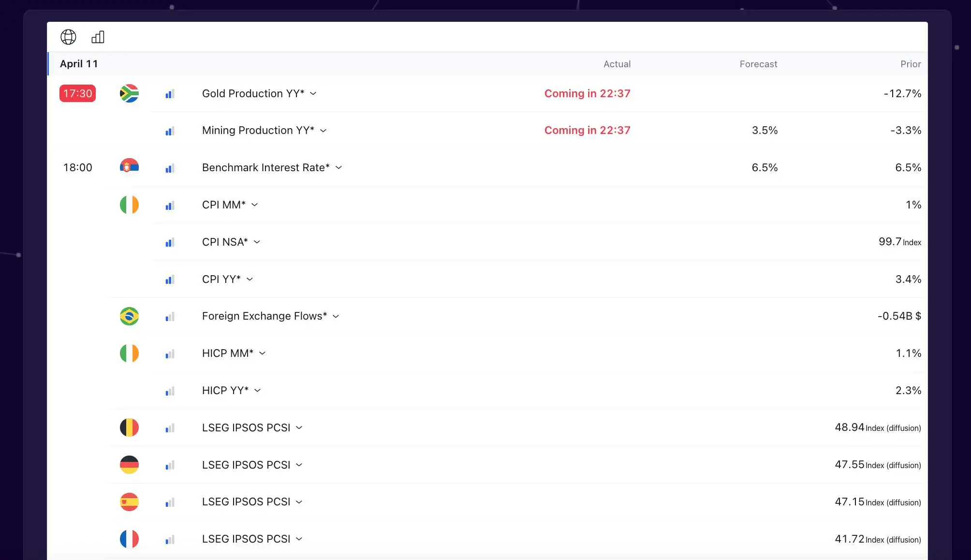971x560 pixels.
Task: Click the 2.3% prior for HICP YY
Action: coord(908,391)
